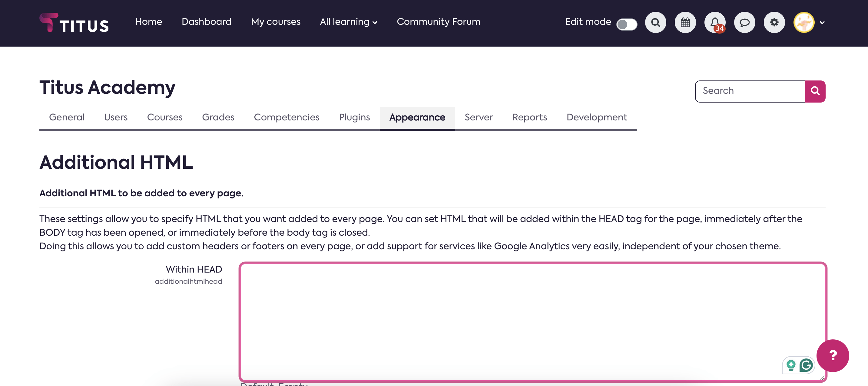Open the Development admin tab
Viewport: 868px width, 386px height.
click(x=596, y=117)
